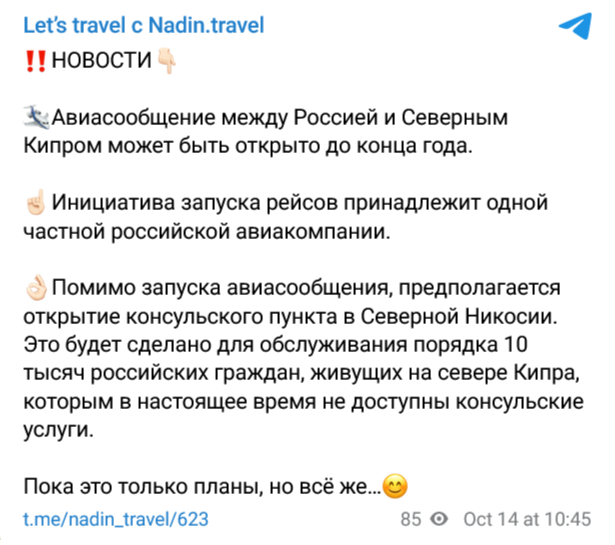The width and height of the screenshot is (615, 545).
Task: Click the НОВОСТИ heading text
Action: point(101,60)
